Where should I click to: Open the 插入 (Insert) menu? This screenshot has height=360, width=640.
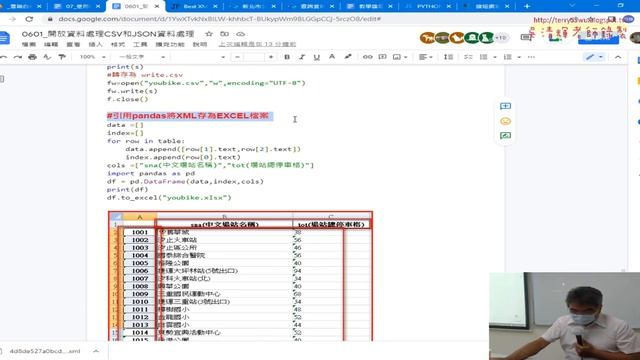[x=96, y=44]
